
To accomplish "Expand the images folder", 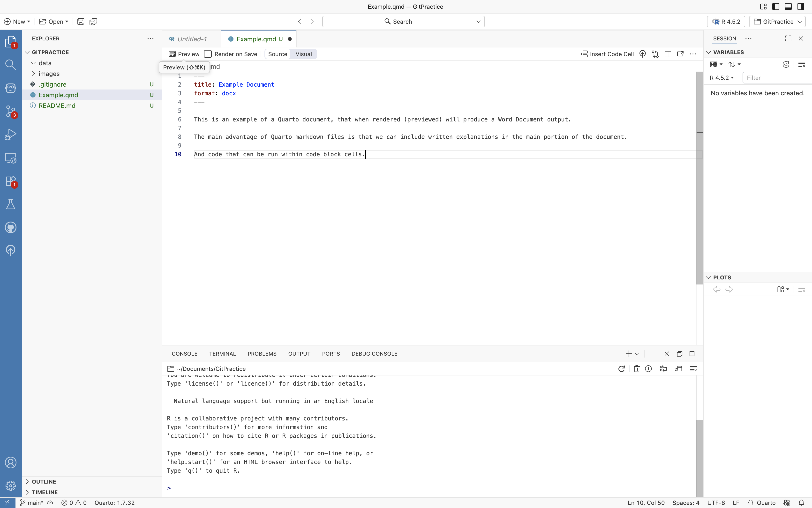I will click(49, 74).
